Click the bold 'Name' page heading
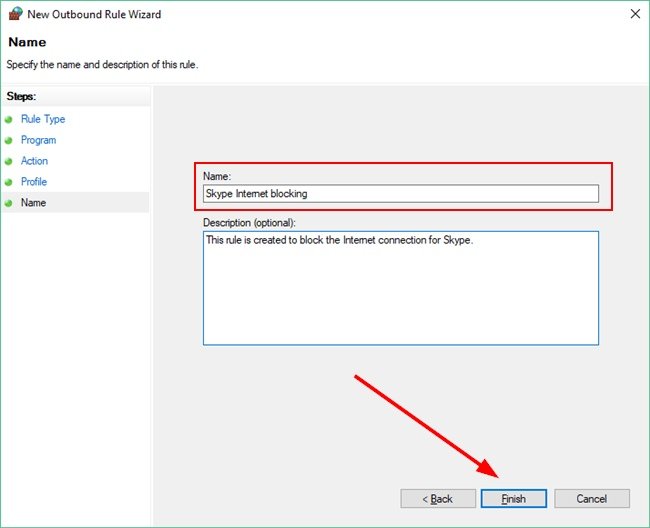650x528 pixels. coord(27,42)
